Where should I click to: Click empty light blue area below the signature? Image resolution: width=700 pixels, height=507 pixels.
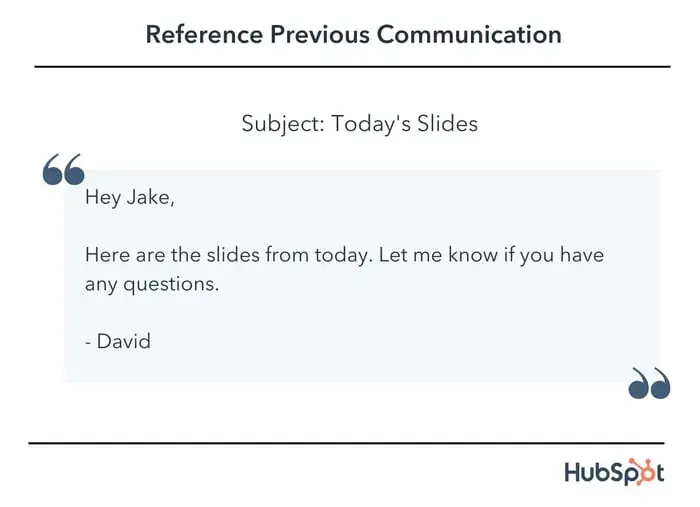[350, 366]
